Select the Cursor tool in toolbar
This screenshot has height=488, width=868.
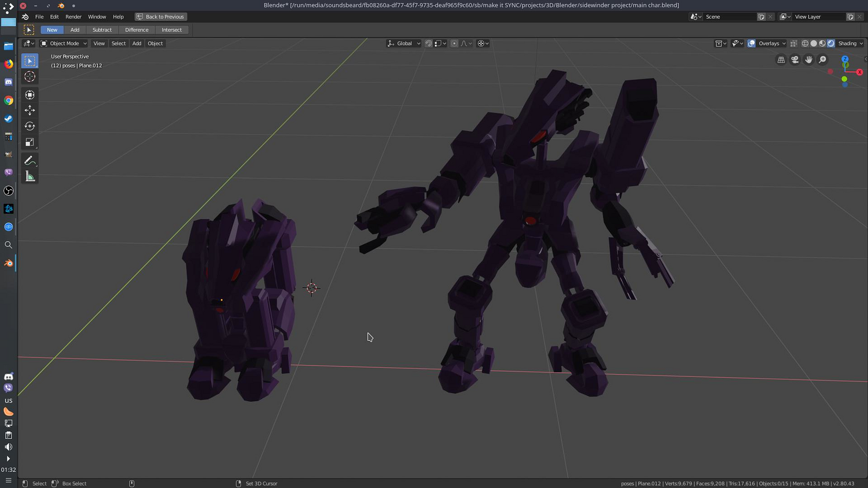pyautogui.click(x=30, y=77)
